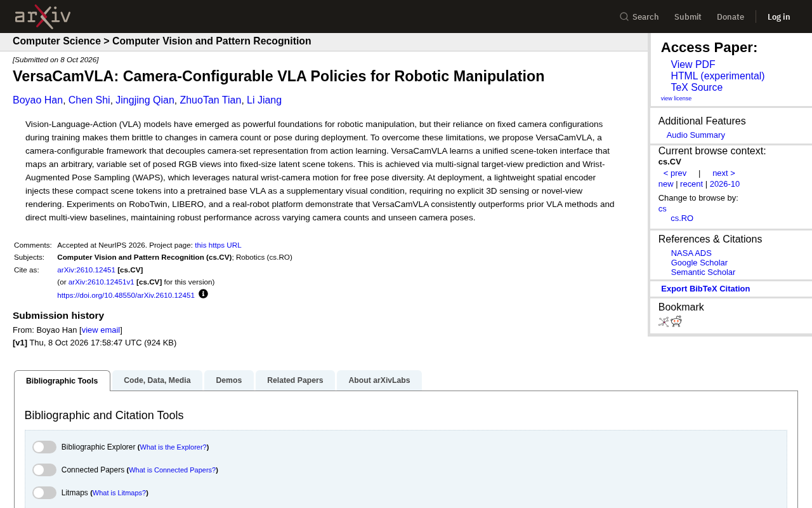Open the 2026-10 listing
Viewport: 812px width, 508px height.
(x=724, y=184)
